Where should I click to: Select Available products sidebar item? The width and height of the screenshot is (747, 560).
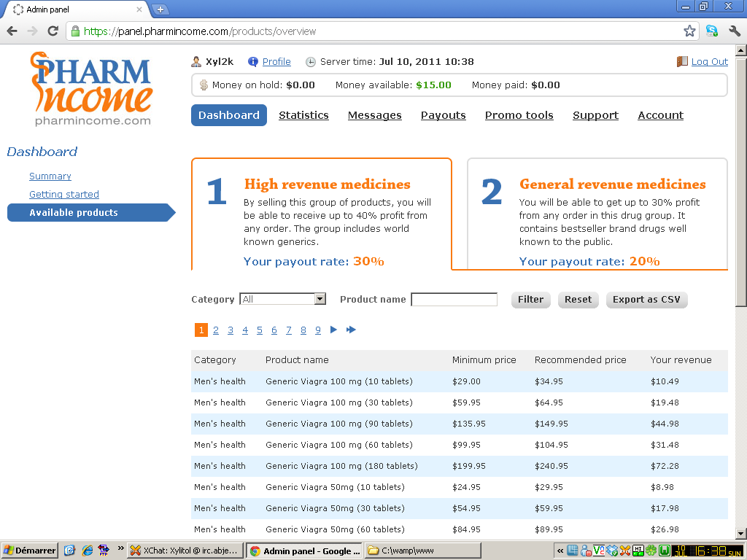click(91, 213)
